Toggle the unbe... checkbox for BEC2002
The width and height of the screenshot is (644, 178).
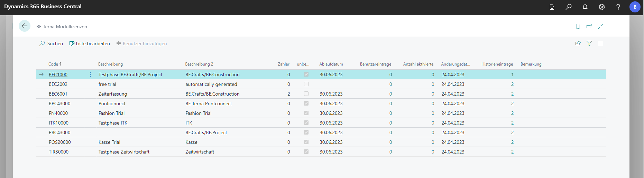306,84
